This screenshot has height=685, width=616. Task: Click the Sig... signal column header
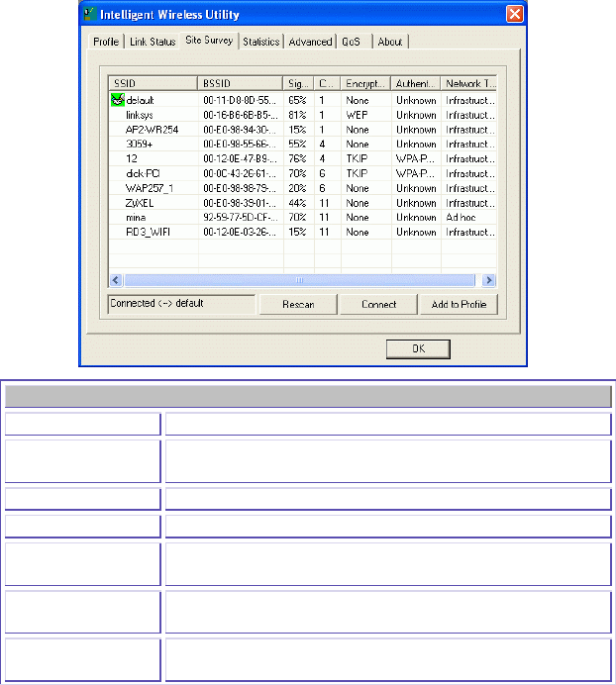[299, 83]
